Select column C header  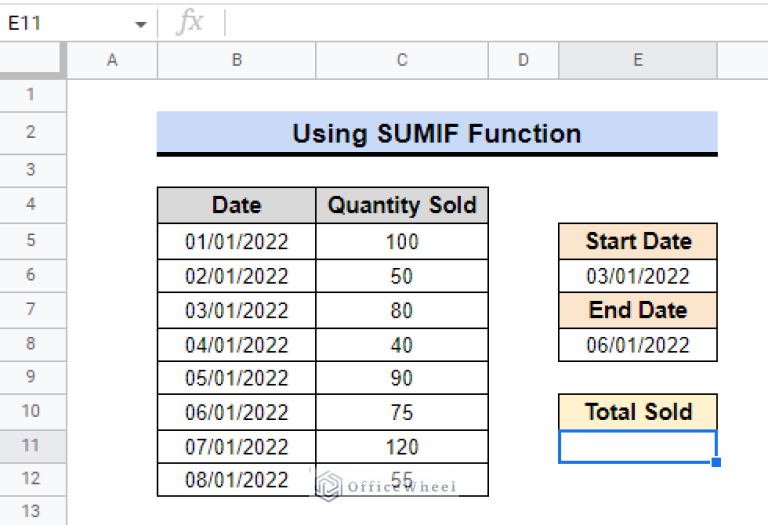402,60
